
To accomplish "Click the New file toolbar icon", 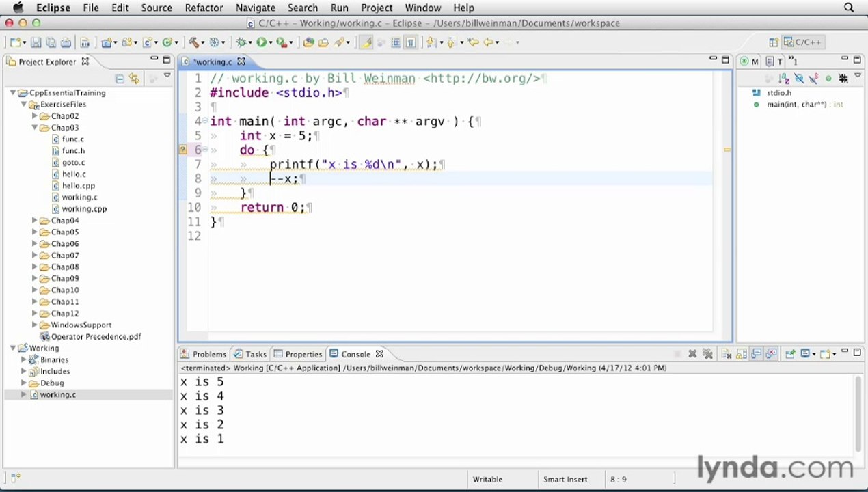I will [14, 42].
